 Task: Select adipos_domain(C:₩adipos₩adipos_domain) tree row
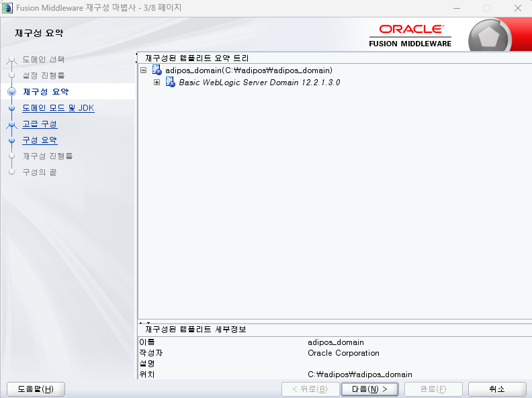pyautogui.click(x=249, y=70)
